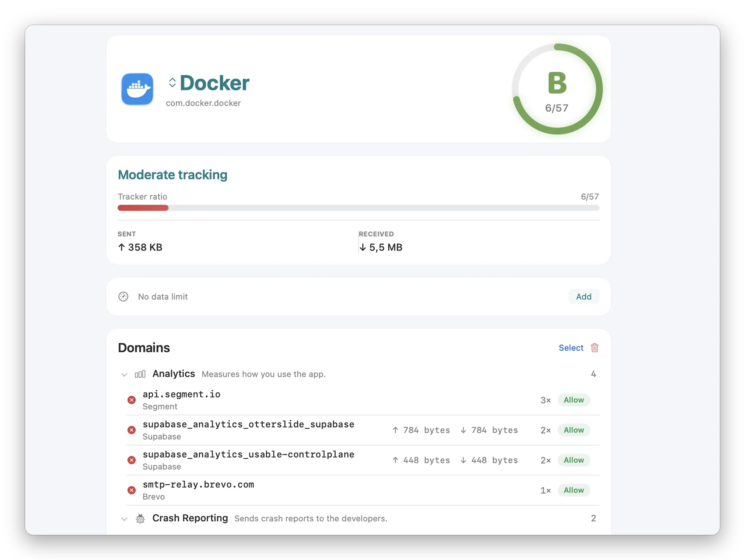
Task: Click the Segment company label
Action: (x=160, y=407)
